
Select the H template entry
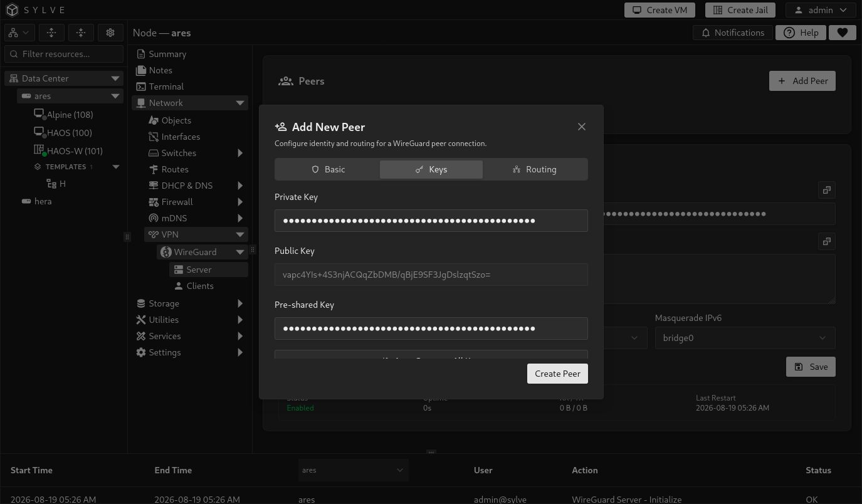(x=56, y=184)
